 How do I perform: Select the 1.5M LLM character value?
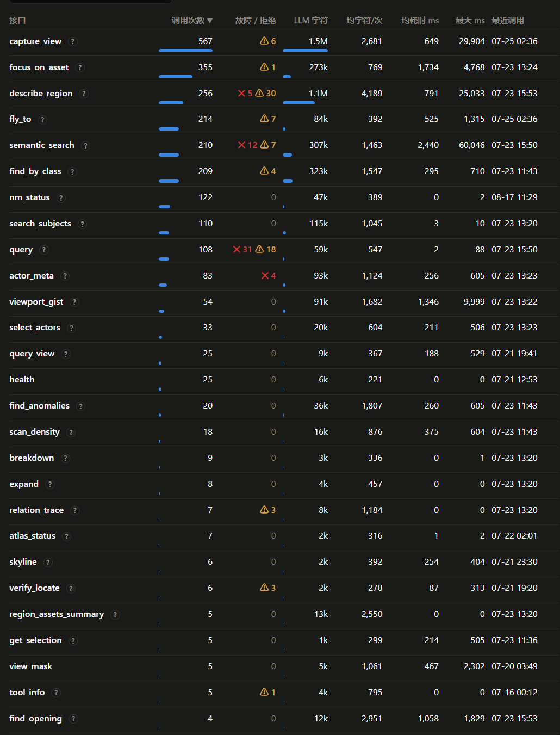(x=318, y=41)
